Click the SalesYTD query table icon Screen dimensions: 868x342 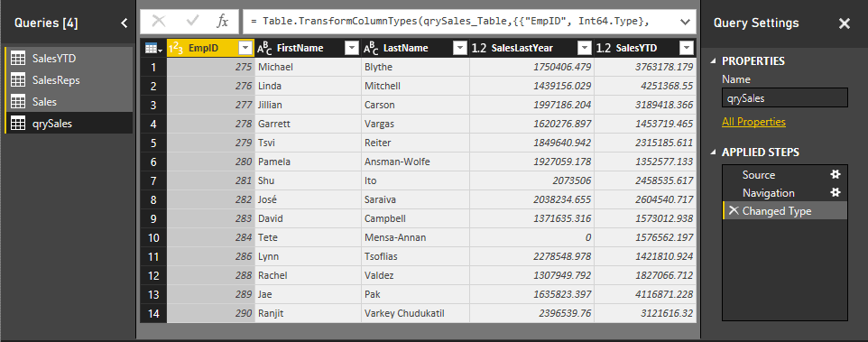[x=18, y=58]
